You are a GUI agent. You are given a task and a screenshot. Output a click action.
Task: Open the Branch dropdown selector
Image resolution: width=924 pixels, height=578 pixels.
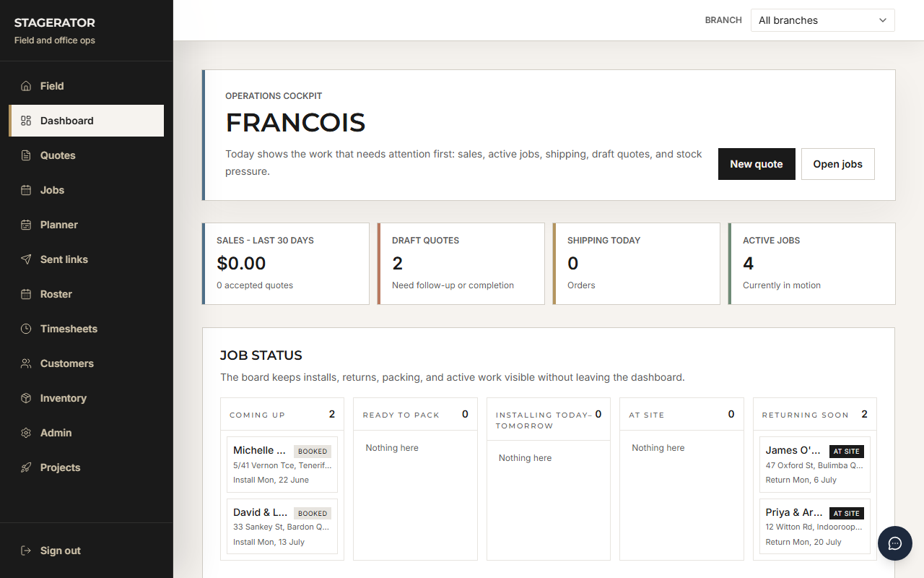(x=823, y=20)
